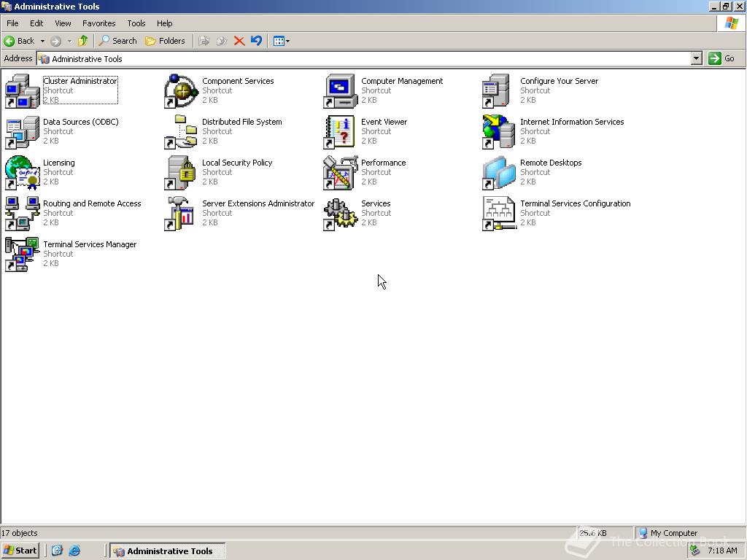The width and height of the screenshot is (747, 560).
Task: Click the Show Desktop Quick Launch icon
Action: (57, 551)
